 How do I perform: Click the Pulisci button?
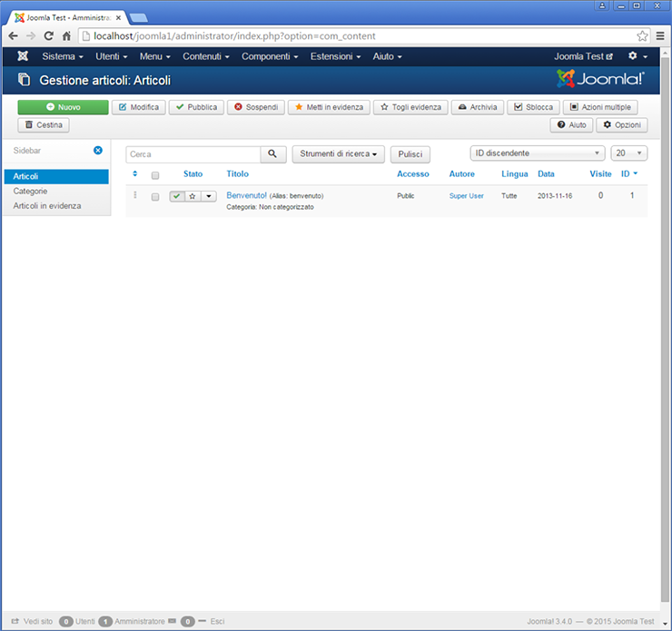coord(410,154)
